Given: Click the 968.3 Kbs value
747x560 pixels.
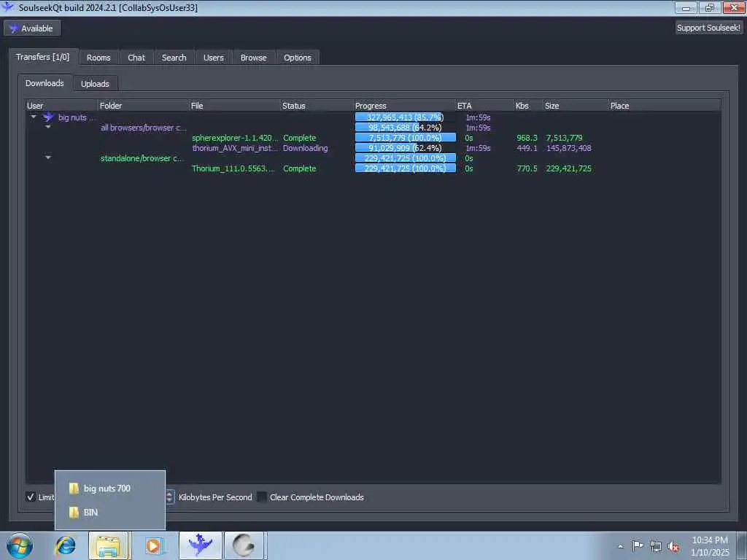Looking at the screenshot, I should [527, 138].
